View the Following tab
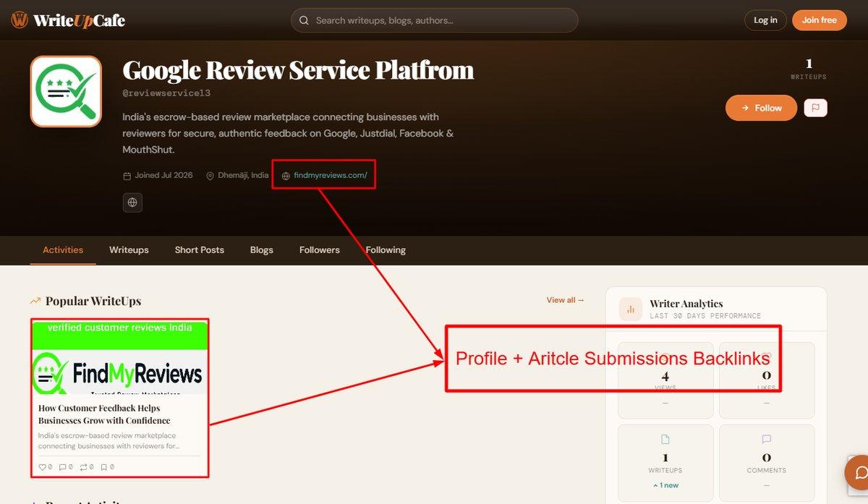Screen dimensions: 868x504 pos(386,250)
